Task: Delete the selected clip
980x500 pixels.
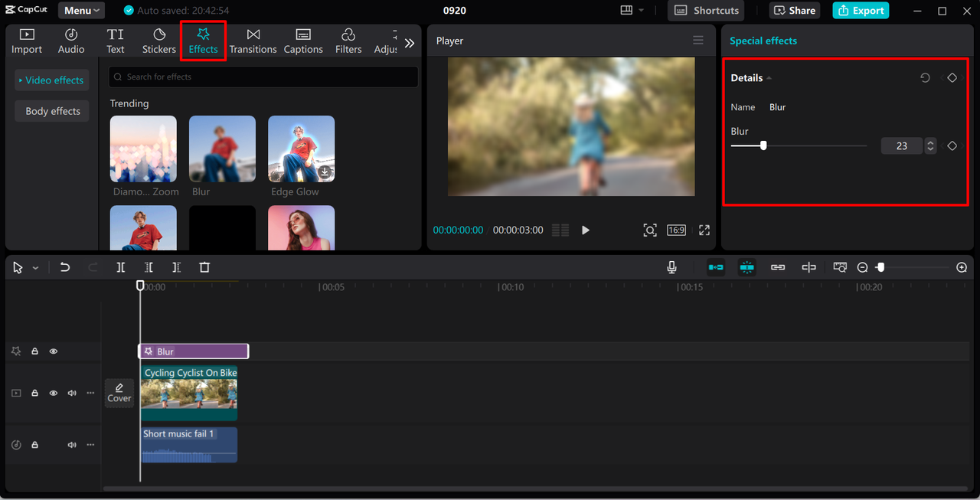Action: [204, 267]
